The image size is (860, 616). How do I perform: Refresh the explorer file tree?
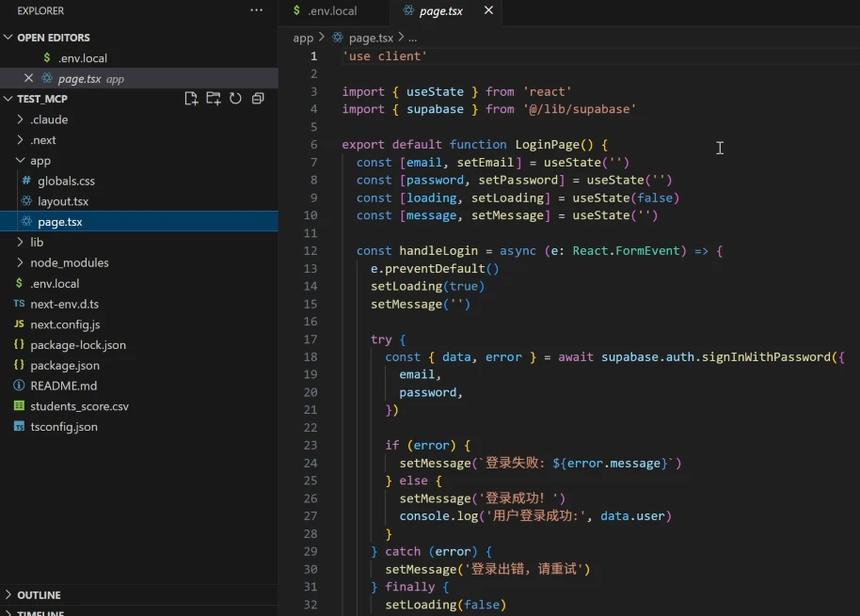pyautogui.click(x=235, y=99)
